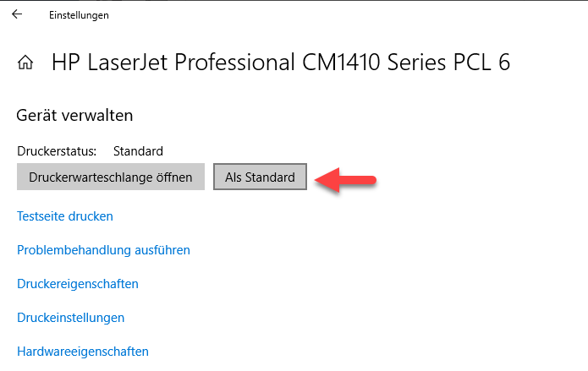
Task: Click the HP LaserJet Professional heading text
Action: (280, 63)
